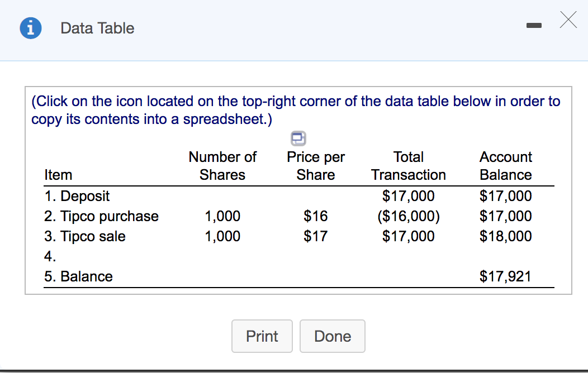Click the $18,000 account balance cell

click(x=506, y=236)
